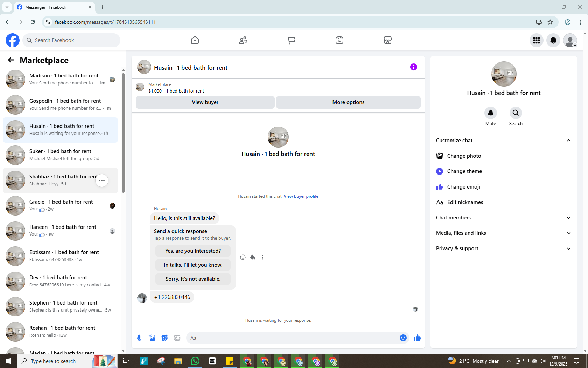588x368 pixels.
Task: Click the conversation list scrollbar
Action: [123, 133]
